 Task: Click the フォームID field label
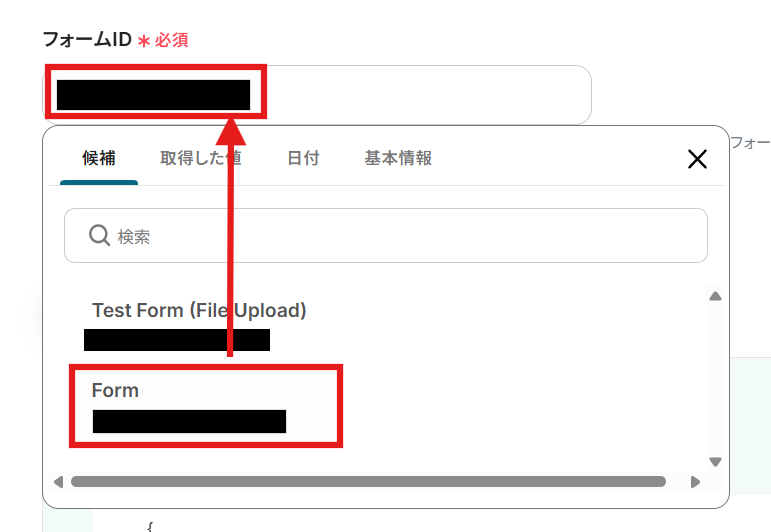[88, 39]
